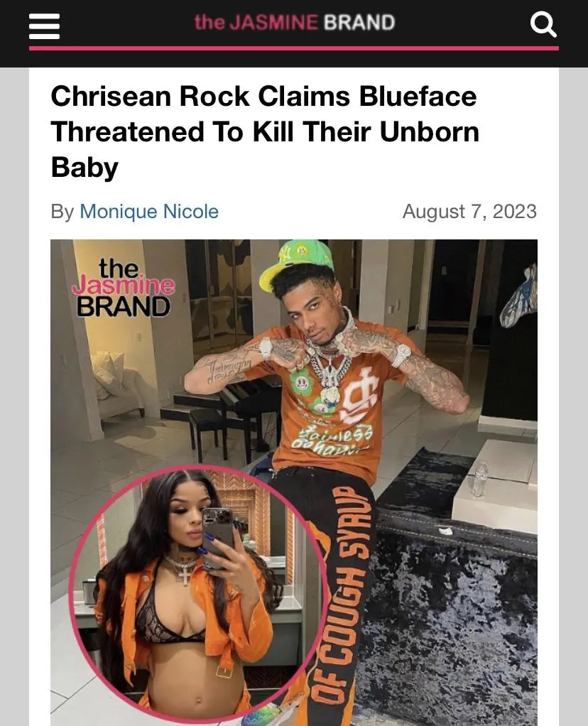Go to the JASMINE BRAND header logo
The image size is (588, 726).
(x=295, y=22)
